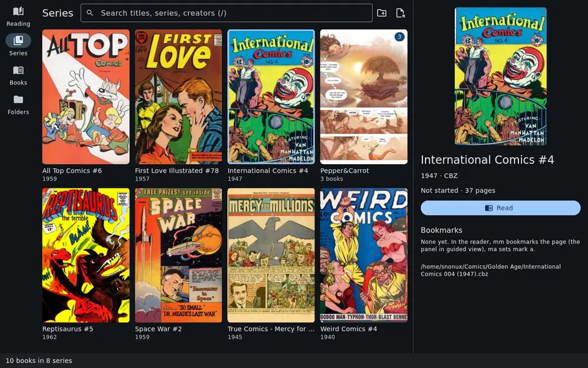
Task: Click the 'All Top Comics #6' title text
Action: (x=72, y=171)
